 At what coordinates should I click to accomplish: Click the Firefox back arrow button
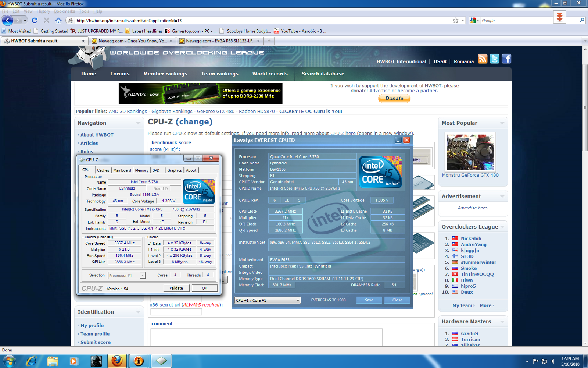(x=8, y=21)
